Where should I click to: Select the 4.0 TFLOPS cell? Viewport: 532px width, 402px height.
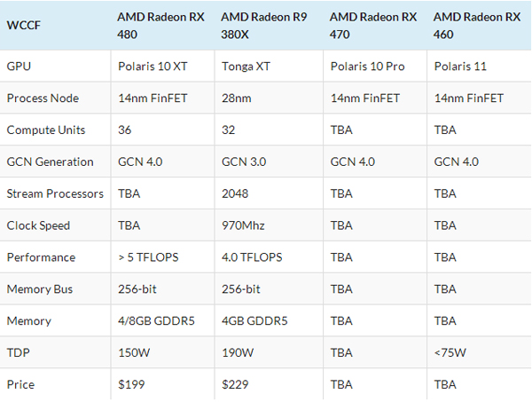(x=252, y=257)
